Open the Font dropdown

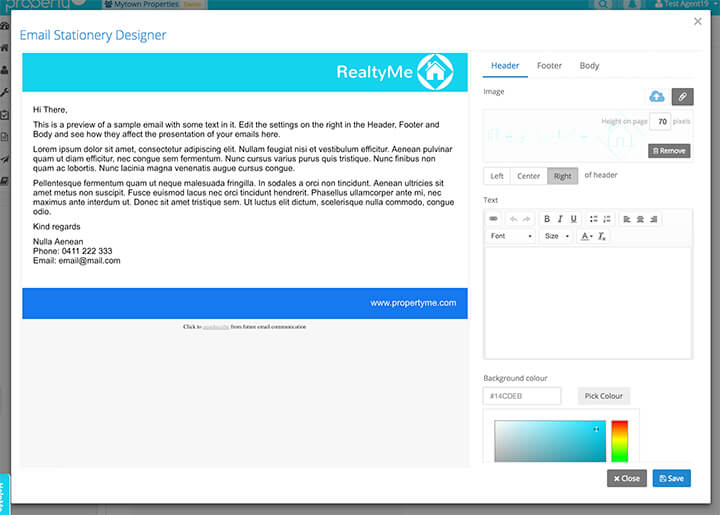click(511, 236)
